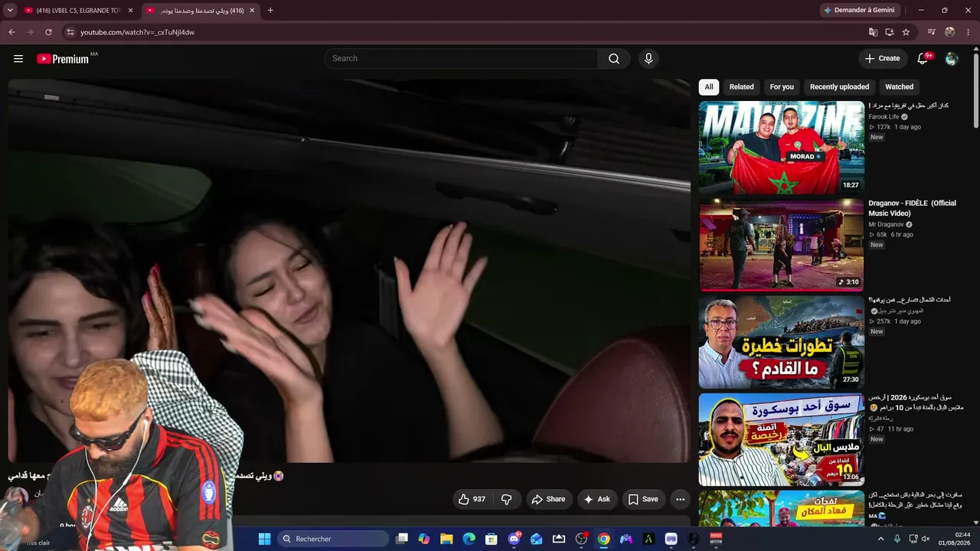Open the YouTube guide hamburger menu

click(18, 59)
